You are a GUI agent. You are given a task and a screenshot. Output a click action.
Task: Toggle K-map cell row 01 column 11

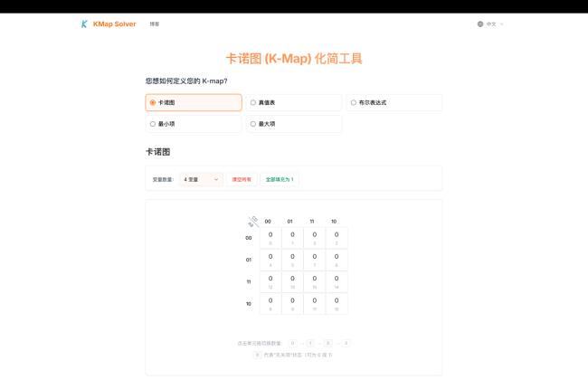(x=315, y=260)
